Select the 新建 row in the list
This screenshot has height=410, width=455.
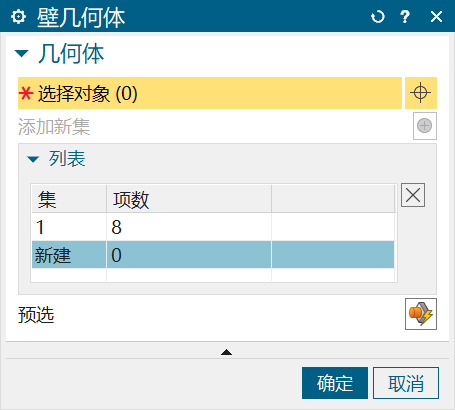click(x=213, y=255)
